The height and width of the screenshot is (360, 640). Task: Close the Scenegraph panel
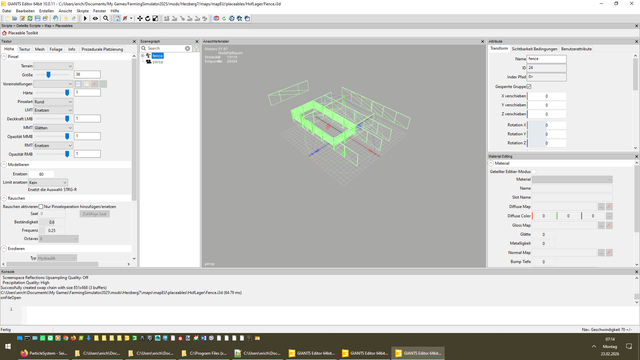click(197, 41)
